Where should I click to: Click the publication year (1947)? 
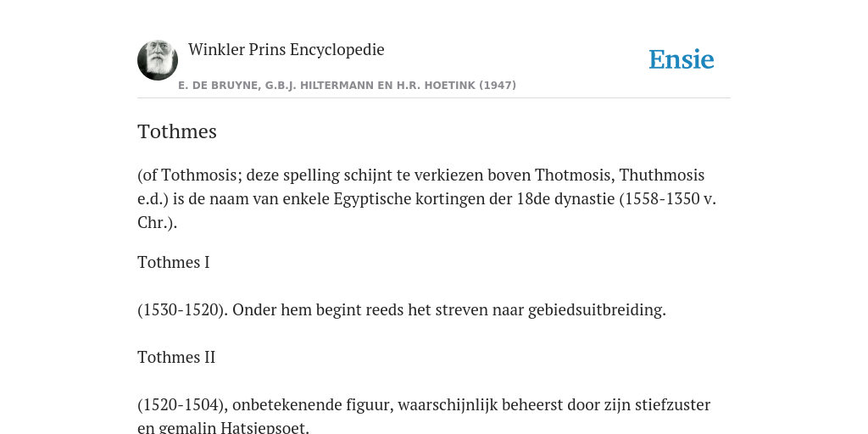click(498, 86)
